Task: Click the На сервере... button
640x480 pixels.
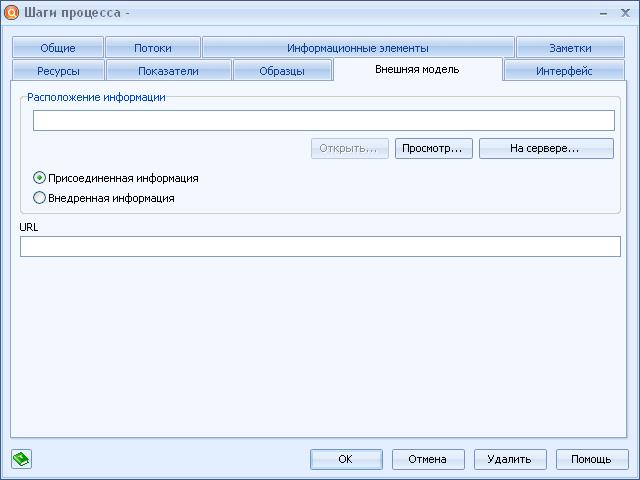Action: [546, 148]
